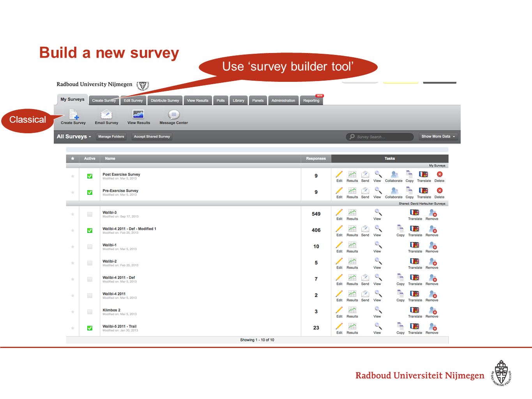
Task: Toggle Active checkbox for Post Exercise Survey
Action: click(90, 176)
